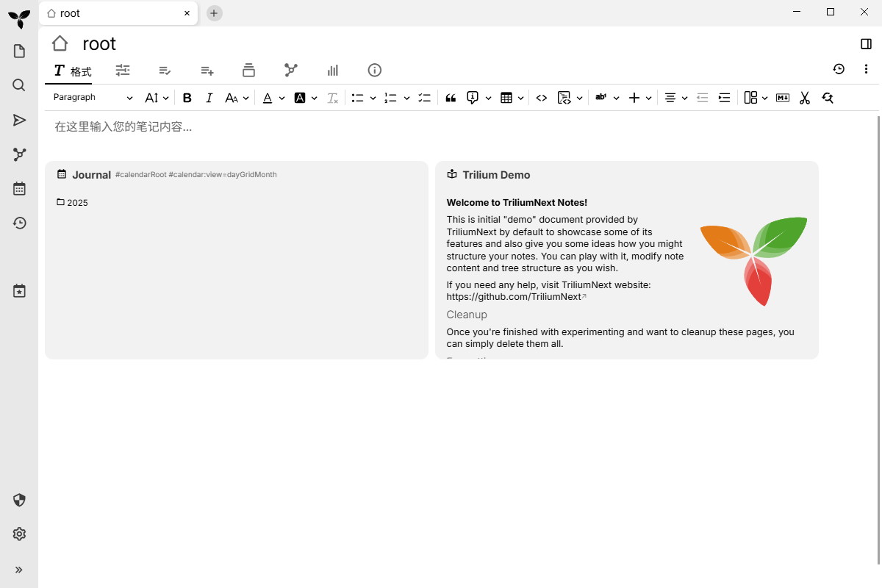Open the Trilium global menu logo
882x588 pixels.
point(19,18)
